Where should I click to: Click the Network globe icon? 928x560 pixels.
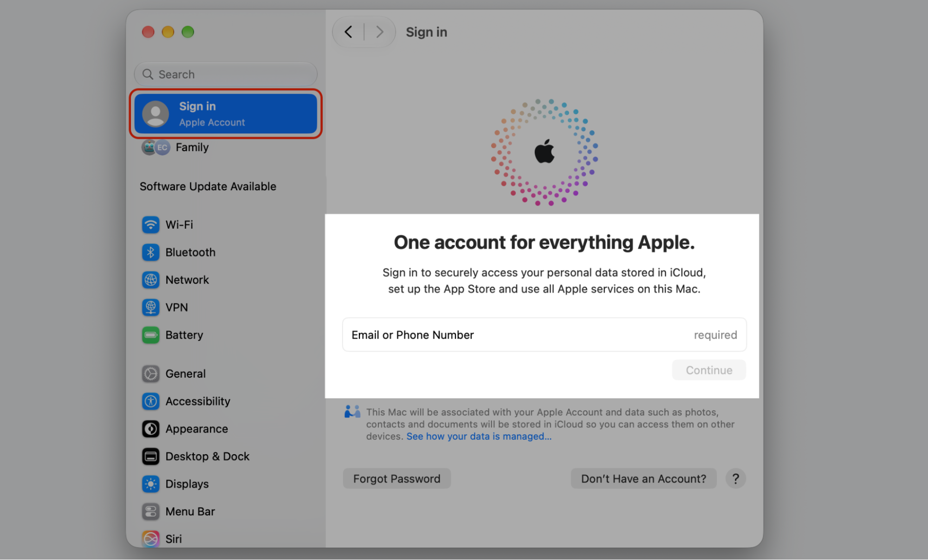click(x=150, y=280)
